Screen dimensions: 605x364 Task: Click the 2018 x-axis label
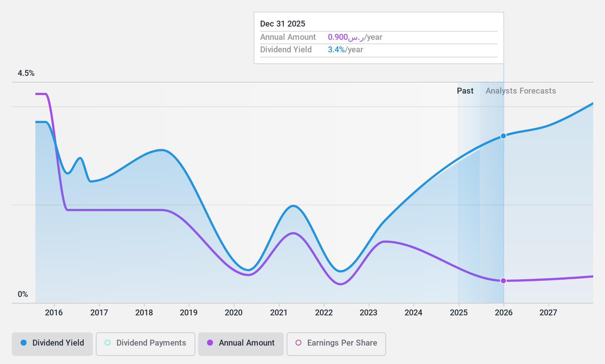click(x=144, y=313)
